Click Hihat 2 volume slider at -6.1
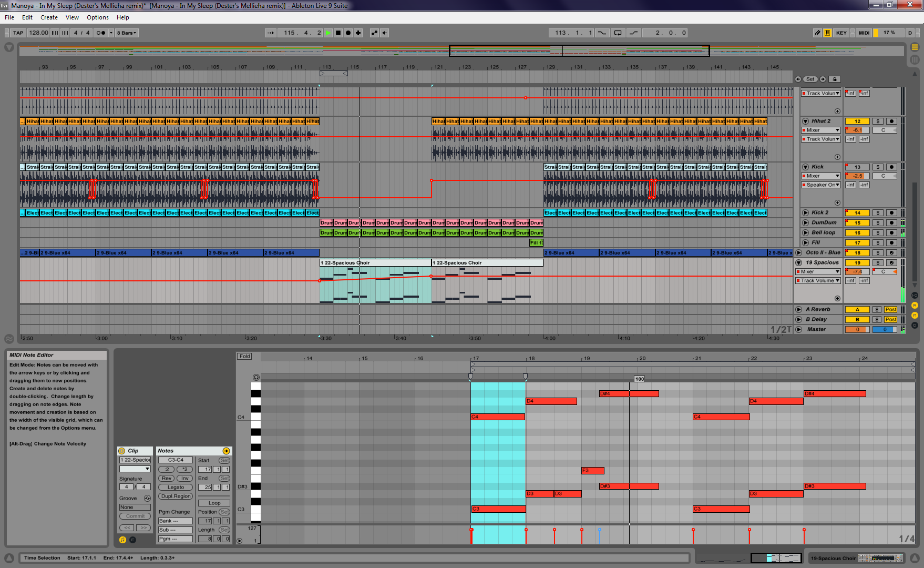This screenshot has width=924, height=568. click(857, 130)
